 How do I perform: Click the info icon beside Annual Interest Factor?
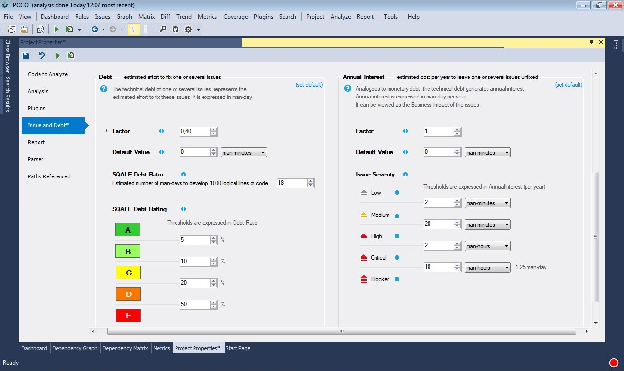[x=405, y=131]
